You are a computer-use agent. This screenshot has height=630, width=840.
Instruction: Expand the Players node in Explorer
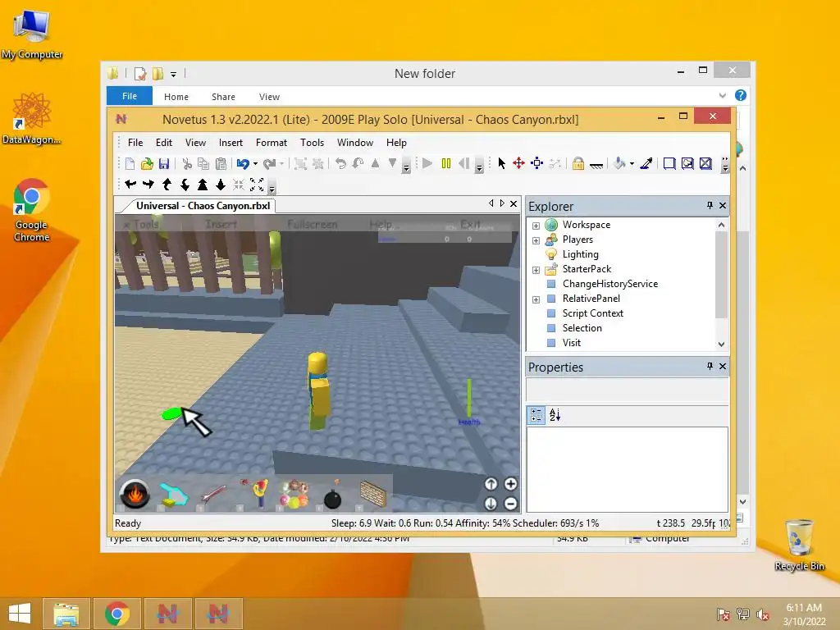click(536, 240)
